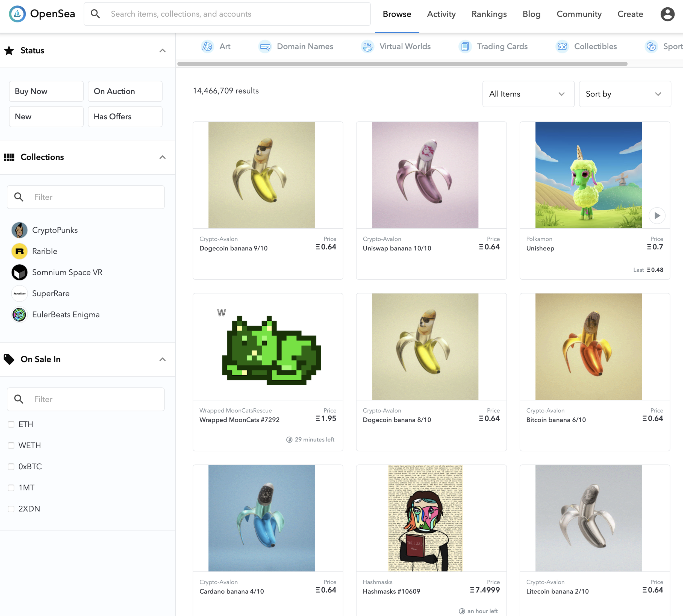Toggle the Has Offers status filter

(x=125, y=117)
